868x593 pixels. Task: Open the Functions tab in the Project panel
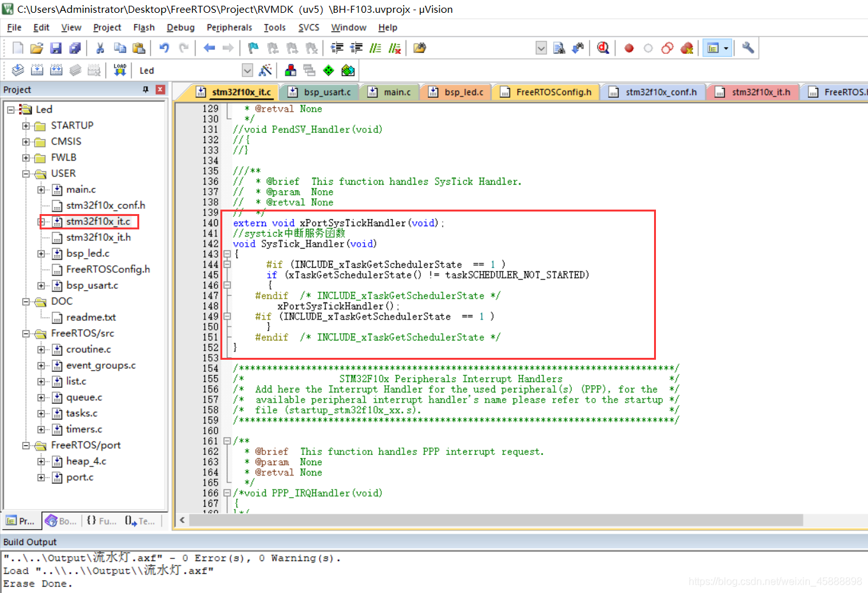point(102,521)
